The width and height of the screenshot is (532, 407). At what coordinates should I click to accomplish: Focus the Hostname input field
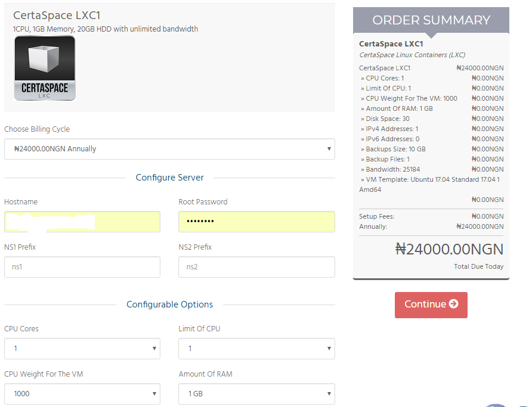tap(82, 222)
